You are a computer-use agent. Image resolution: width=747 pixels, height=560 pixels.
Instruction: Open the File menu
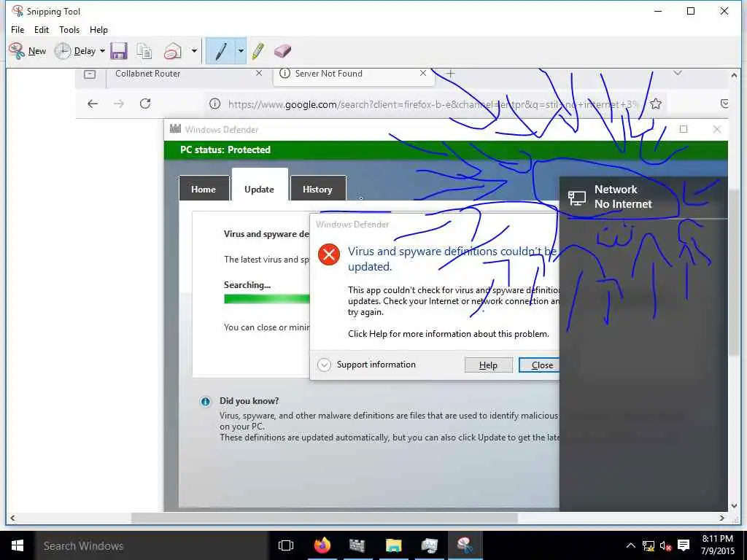click(x=18, y=29)
